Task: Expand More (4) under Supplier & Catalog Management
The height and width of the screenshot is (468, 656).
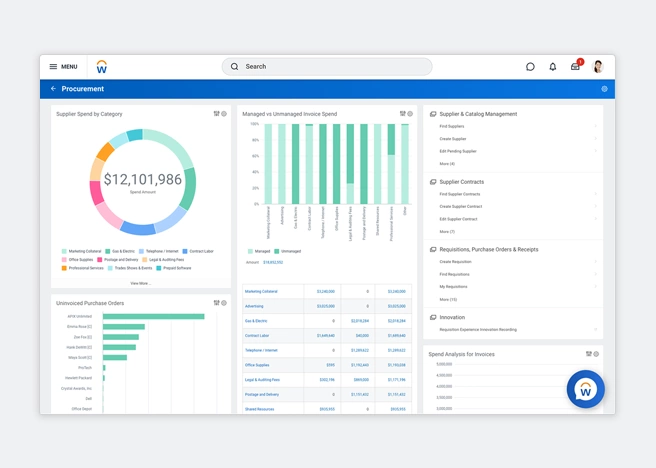Action: pos(447,164)
